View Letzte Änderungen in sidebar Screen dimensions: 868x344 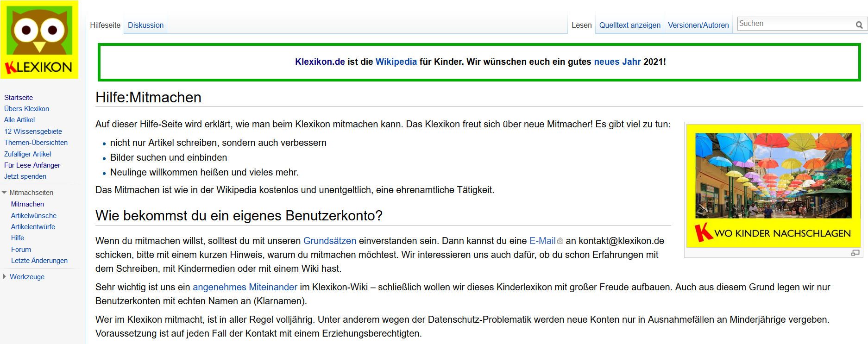[39, 261]
